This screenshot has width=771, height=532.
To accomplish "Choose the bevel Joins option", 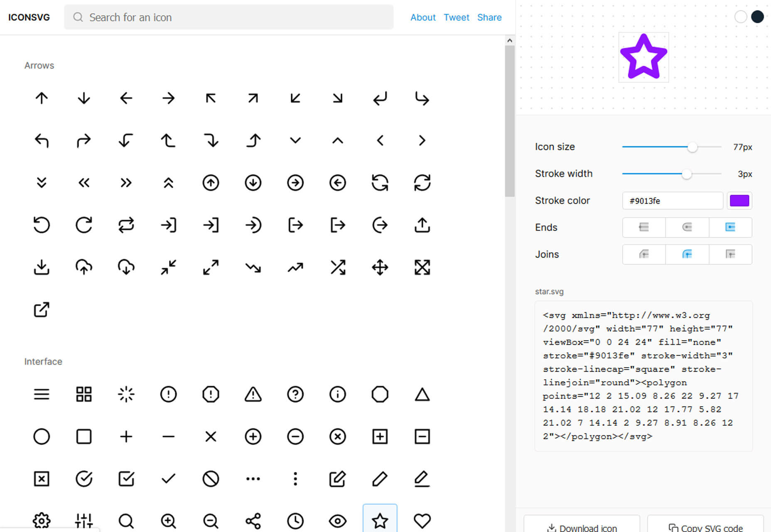I will [x=730, y=254].
